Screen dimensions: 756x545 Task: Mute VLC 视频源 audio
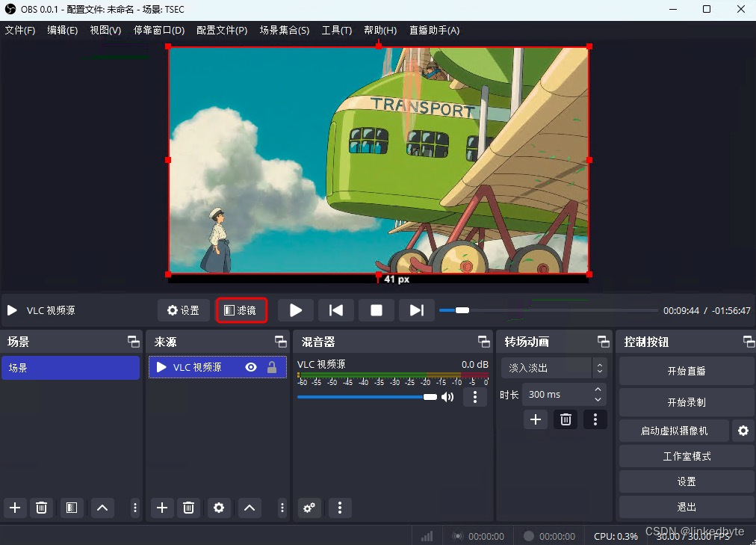447,397
